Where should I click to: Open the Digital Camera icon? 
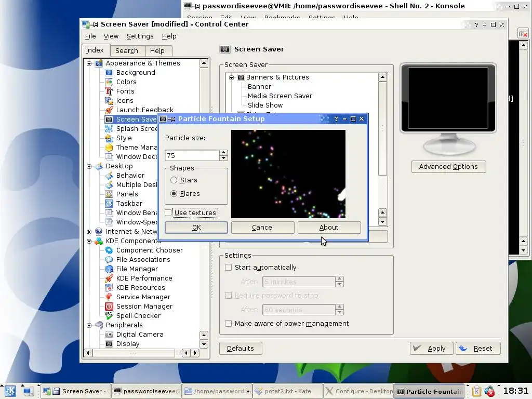[x=109, y=335]
